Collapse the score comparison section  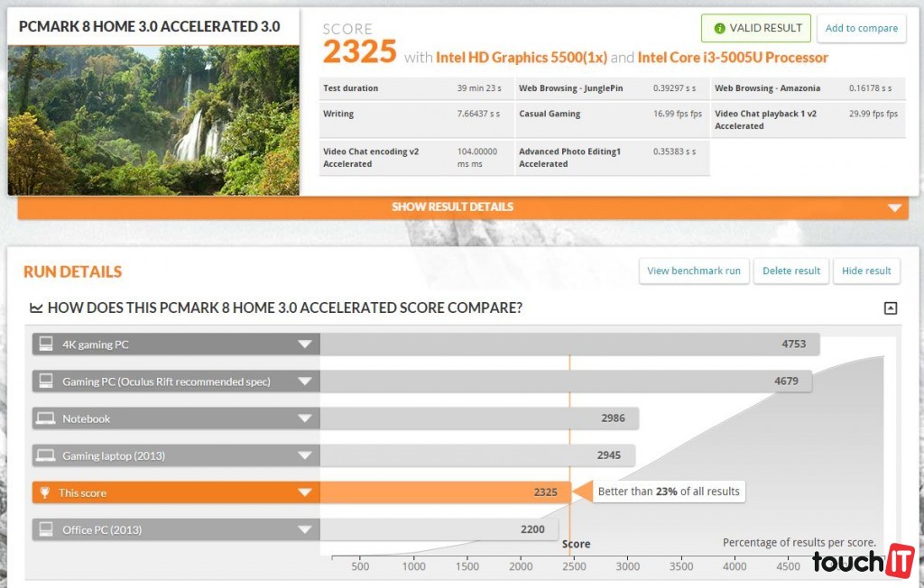click(890, 308)
